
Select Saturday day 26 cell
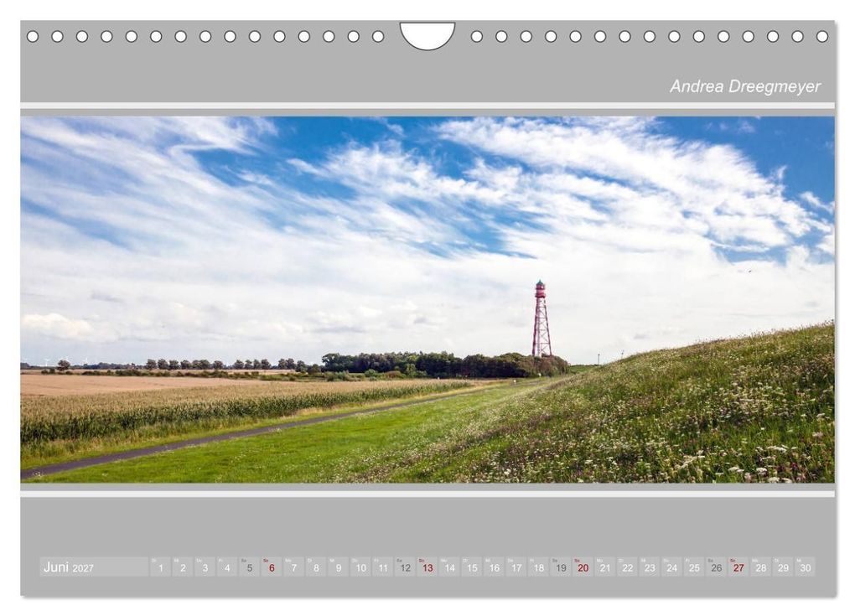[717, 567]
